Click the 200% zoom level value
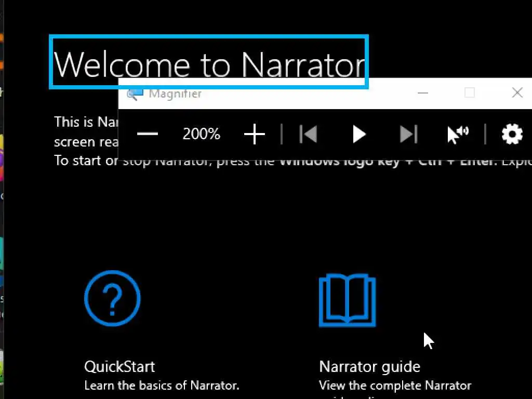 [x=202, y=134]
